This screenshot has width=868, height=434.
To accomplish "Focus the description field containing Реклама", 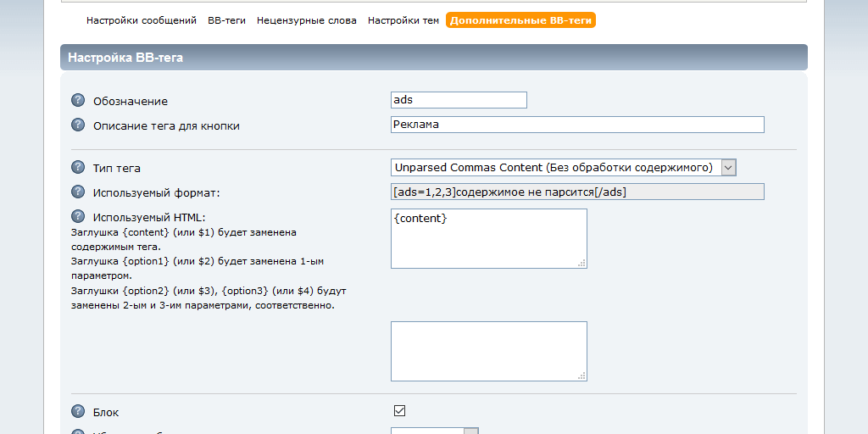I will (x=577, y=125).
